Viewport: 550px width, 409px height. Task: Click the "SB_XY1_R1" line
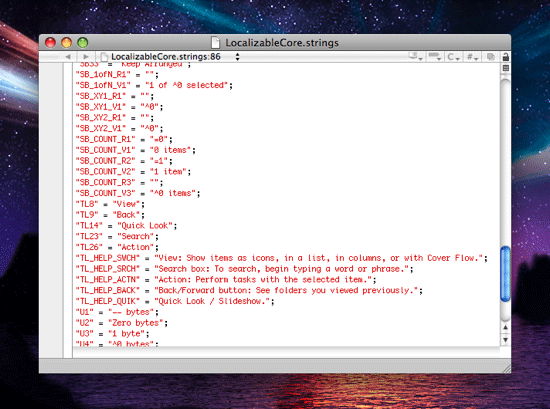(114, 96)
